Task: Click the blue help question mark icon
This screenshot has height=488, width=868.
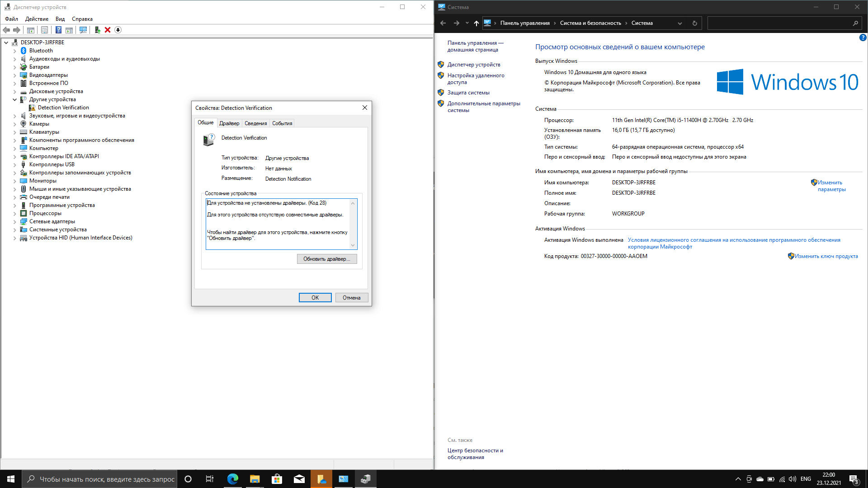Action: tap(58, 30)
